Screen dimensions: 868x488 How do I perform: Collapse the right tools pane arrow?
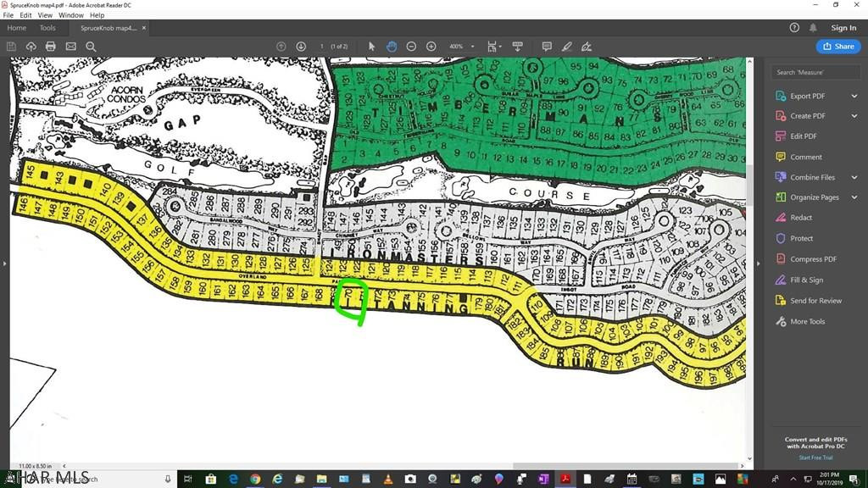coord(758,263)
